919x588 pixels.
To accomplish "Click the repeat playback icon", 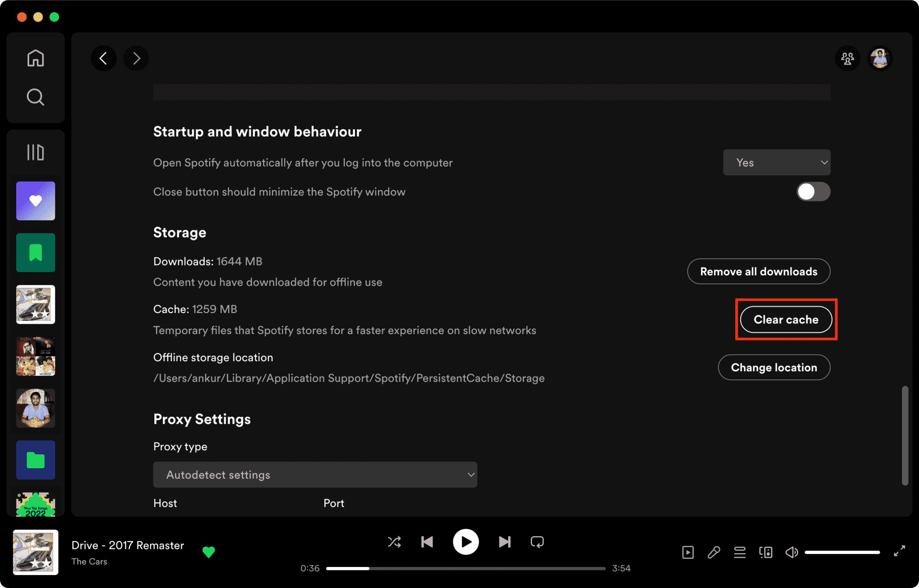I will [x=538, y=541].
